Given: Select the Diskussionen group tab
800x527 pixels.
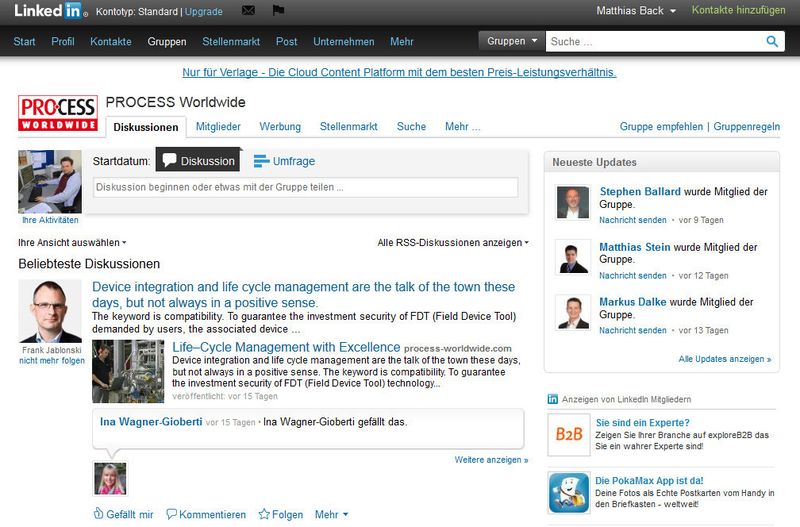Looking at the screenshot, I should (x=146, y=127).
